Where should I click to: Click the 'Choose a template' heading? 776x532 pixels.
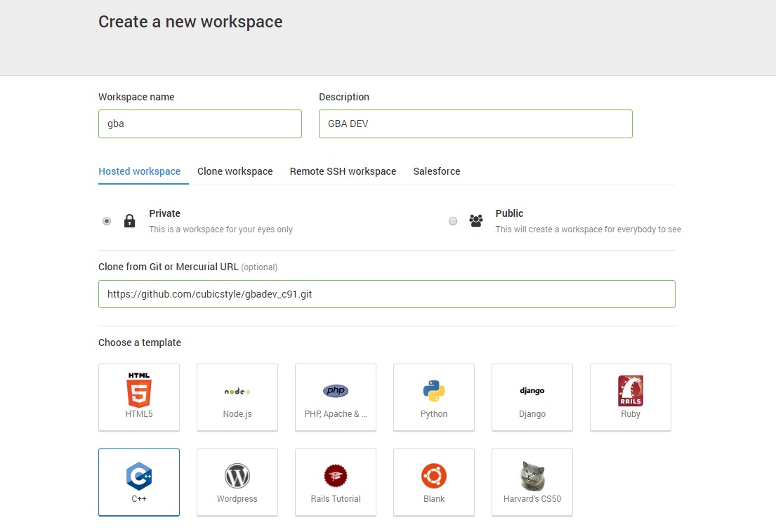pos(140,343)
